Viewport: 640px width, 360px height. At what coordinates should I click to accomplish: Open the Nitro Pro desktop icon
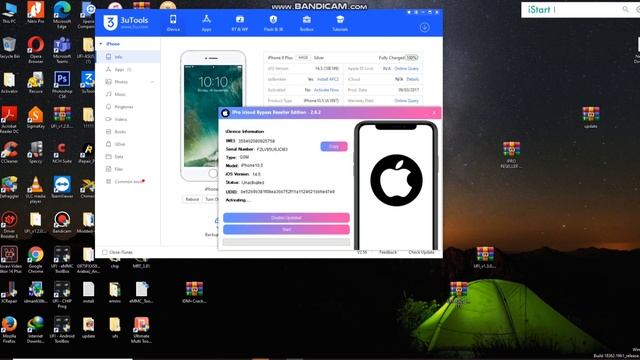pyautogui.click(x=36, y=12)
